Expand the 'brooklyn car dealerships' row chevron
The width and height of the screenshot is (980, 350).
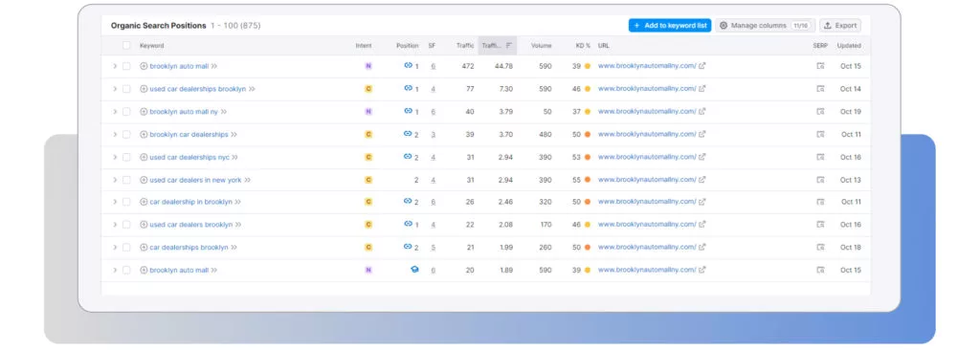[115, 135]
